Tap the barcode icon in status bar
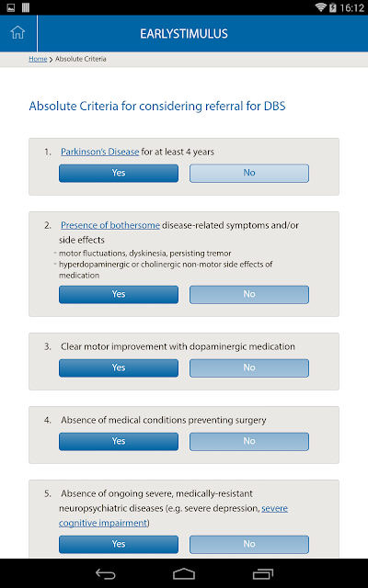This screenshot has height=588, width=368. pyautogui.click(x=26, y=7)
